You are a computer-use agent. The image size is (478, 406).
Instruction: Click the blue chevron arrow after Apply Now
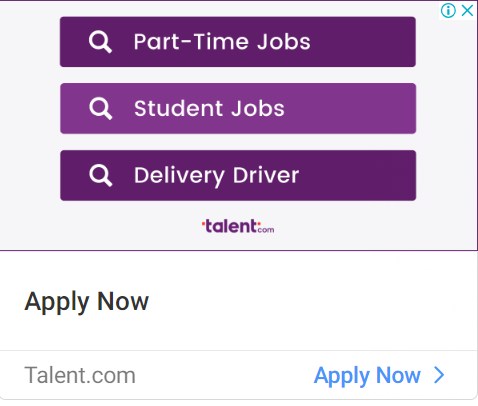tap(439, 375)
